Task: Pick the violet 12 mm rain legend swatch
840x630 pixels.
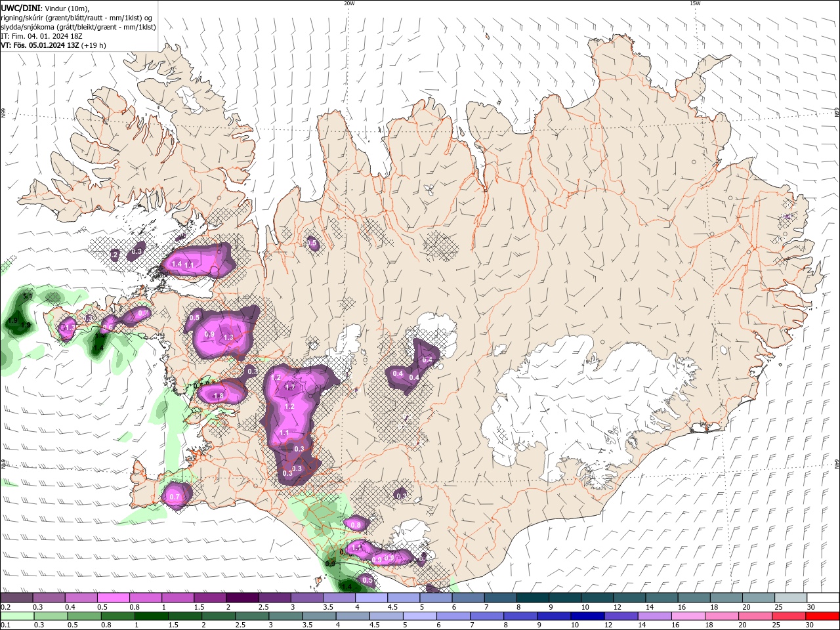Action: pos(621,616)
